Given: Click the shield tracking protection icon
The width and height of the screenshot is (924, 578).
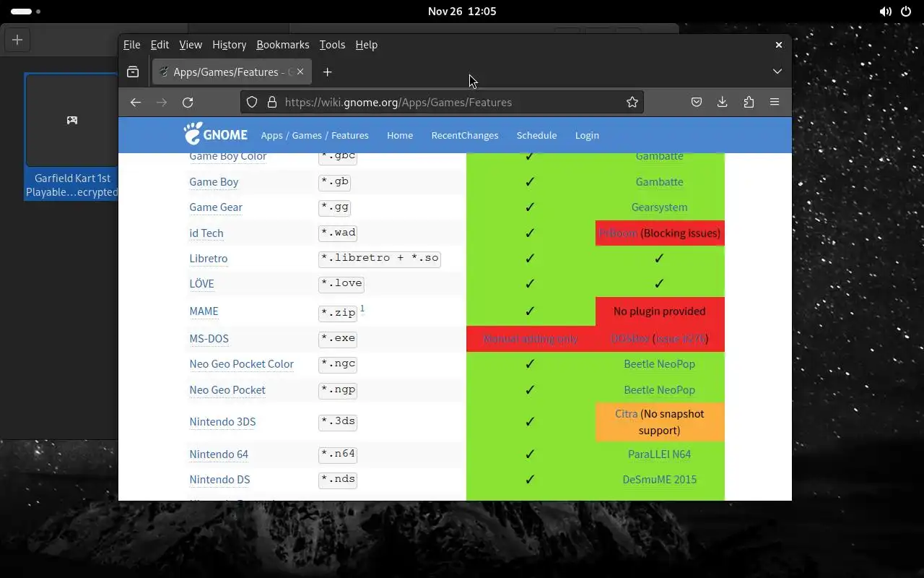Looking at the screenshot, I should pyautogui.click(x=252, y=103).
